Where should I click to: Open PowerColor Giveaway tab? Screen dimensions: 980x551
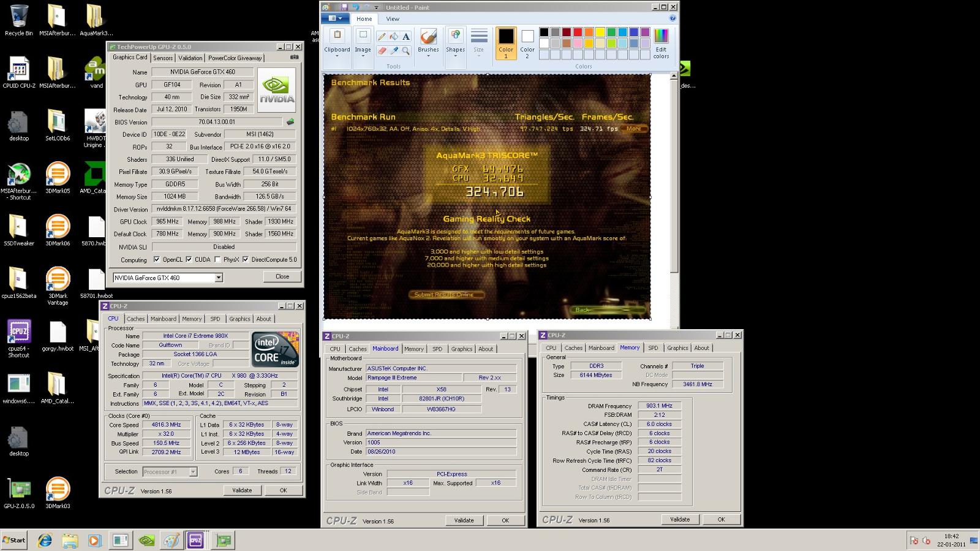click(x=235, y=58)
